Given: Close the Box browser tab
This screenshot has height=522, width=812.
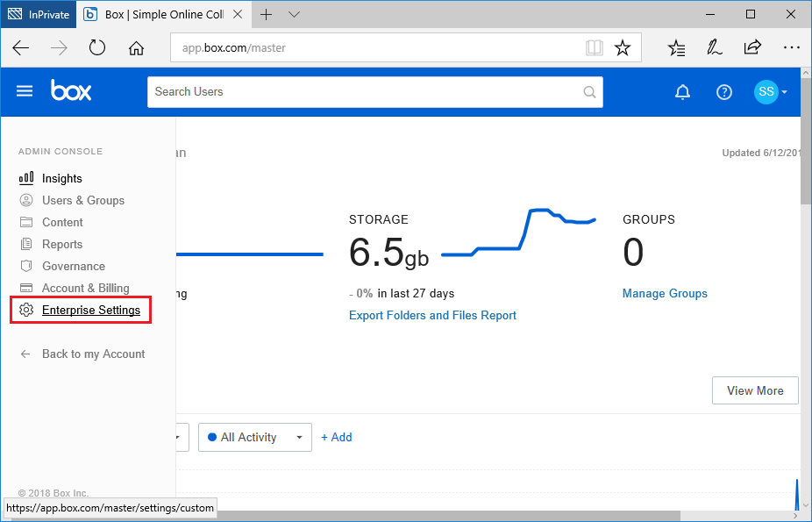Looking at the screenshot, I should coord(238,15).
